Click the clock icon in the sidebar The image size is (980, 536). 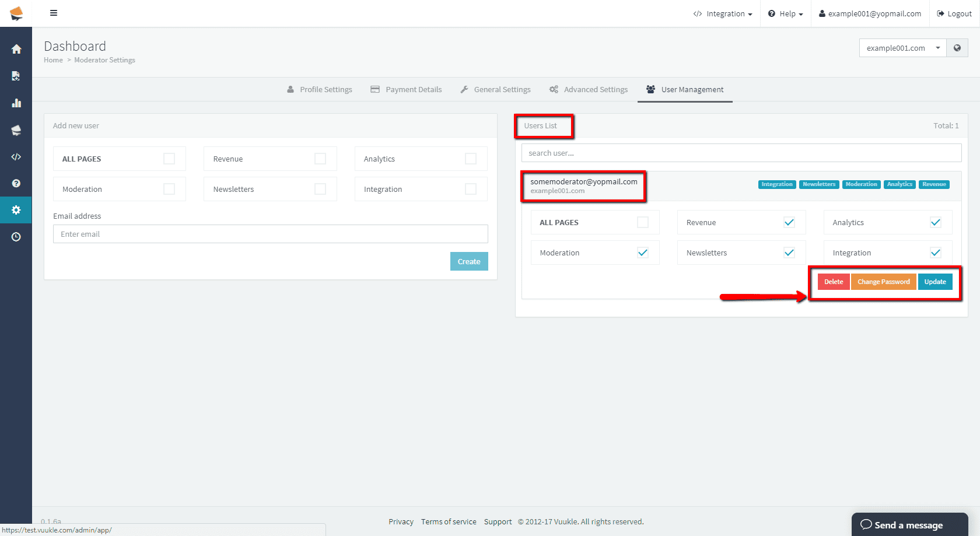coord(16,237)
